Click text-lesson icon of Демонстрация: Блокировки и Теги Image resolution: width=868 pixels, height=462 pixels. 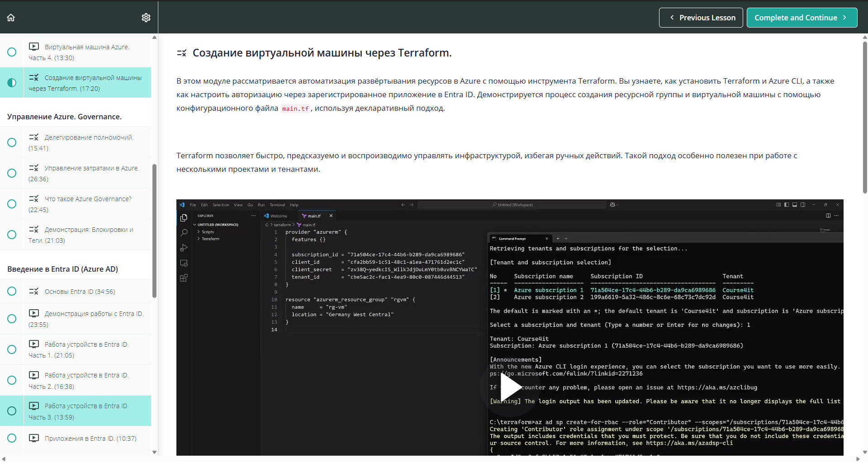tap(34, 229)
